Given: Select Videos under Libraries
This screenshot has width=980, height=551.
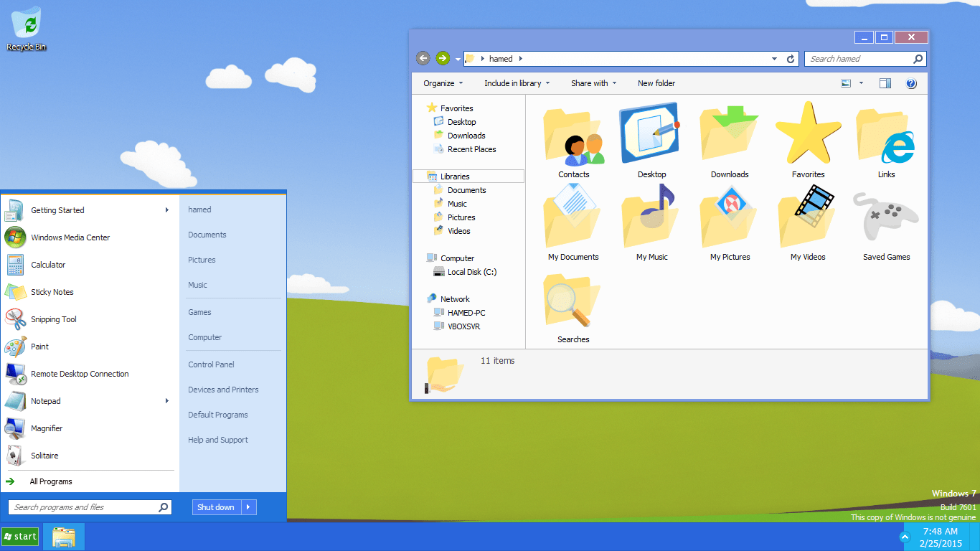Looking at the screenshot, I should (x=459, y=231).
